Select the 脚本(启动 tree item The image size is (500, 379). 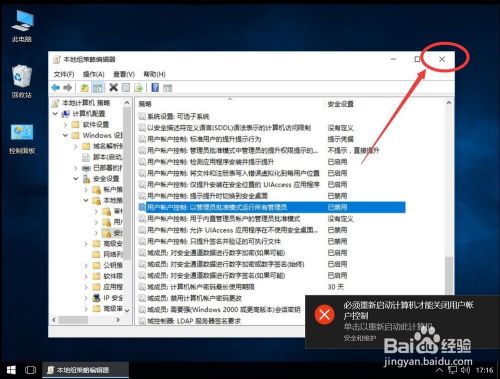click(x=102, y=157)
